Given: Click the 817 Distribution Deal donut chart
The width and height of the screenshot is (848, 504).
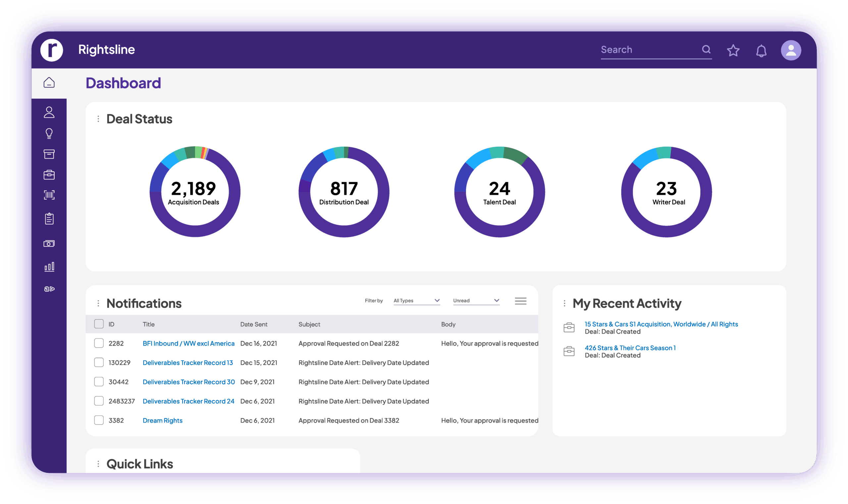Looking at the screenshot, I should pos(344,191).
